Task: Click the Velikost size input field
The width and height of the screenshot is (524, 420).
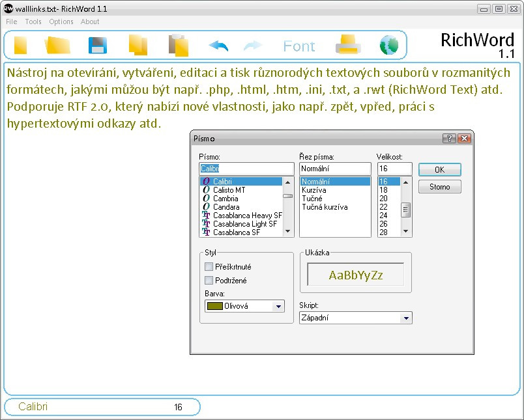Action: (395, 169)
